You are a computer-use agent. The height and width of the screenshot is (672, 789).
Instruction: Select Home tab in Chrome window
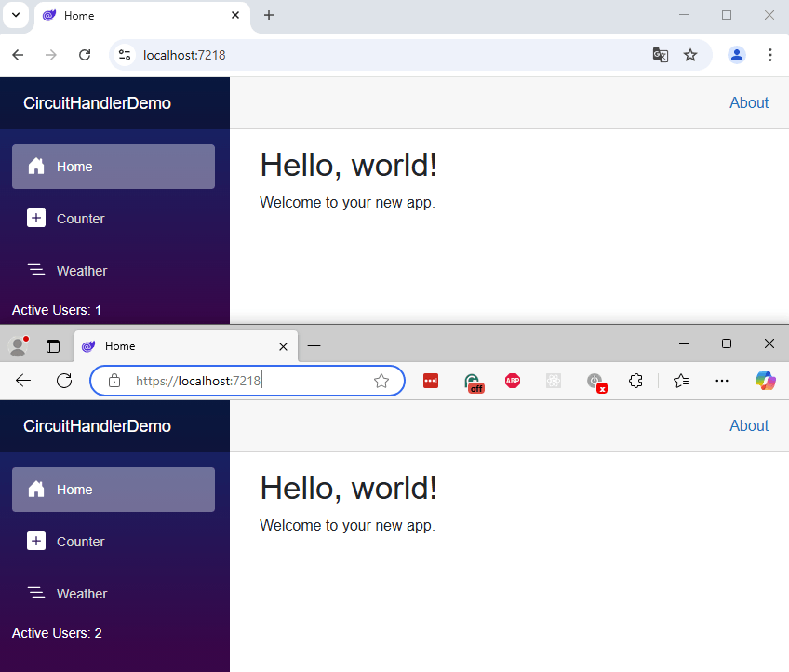[x=142, y=16]
